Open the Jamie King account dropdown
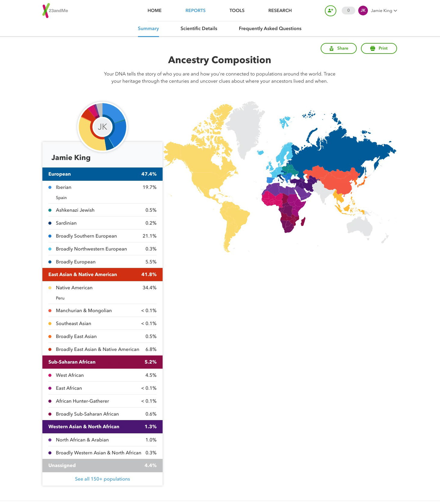 click(x=384, y=11)
